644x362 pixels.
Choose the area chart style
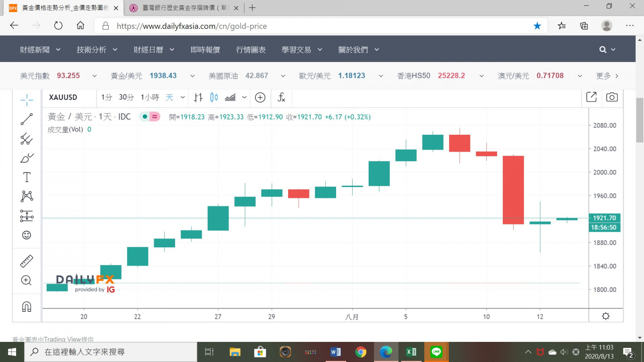pos(230,97)
